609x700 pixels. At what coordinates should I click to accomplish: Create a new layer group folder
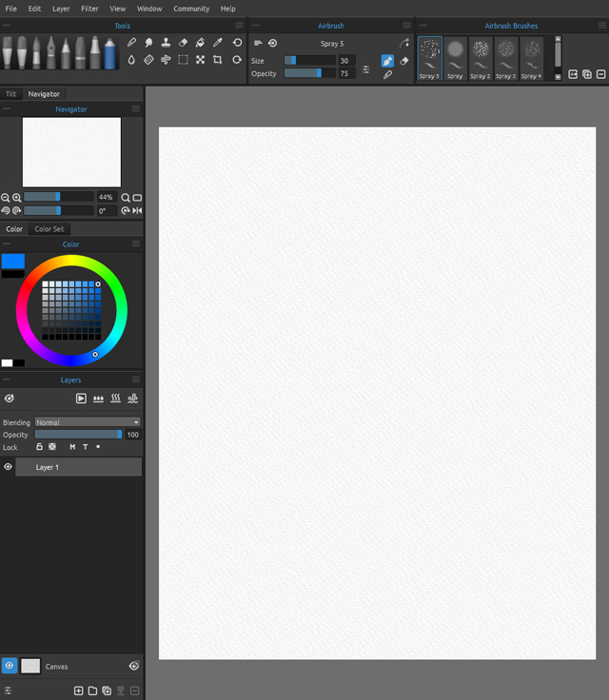coord(92,690)
